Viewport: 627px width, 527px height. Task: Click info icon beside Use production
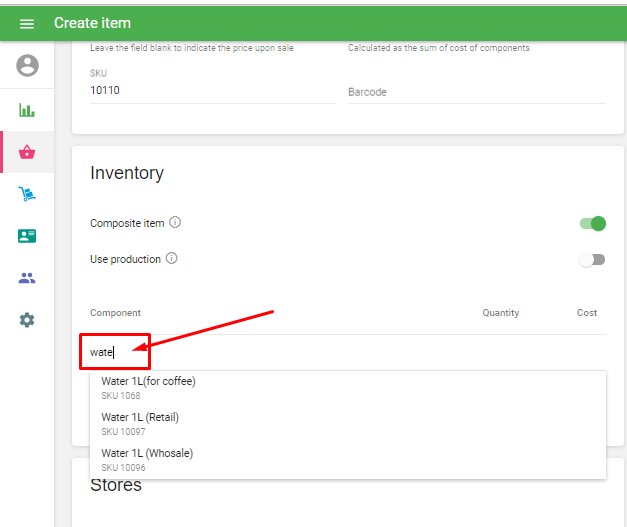(171, 259)
